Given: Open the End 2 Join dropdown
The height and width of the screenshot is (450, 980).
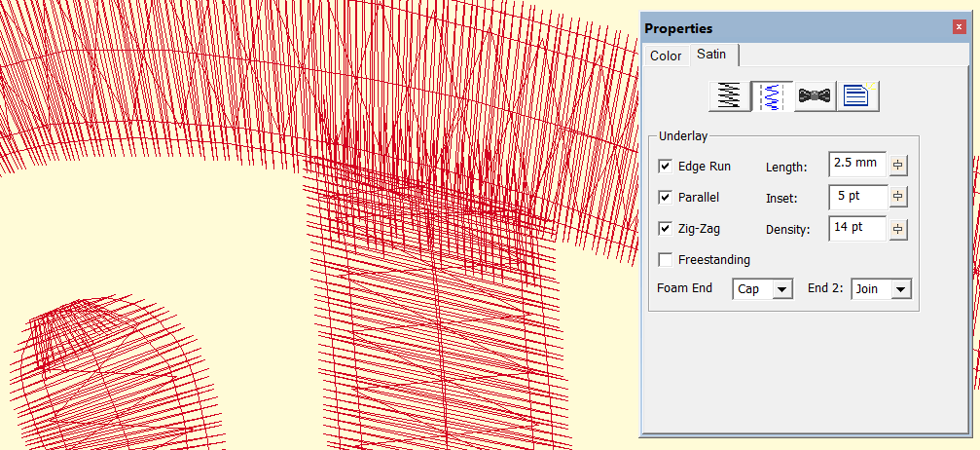Looking at the screenshot, I should [900, 289].
